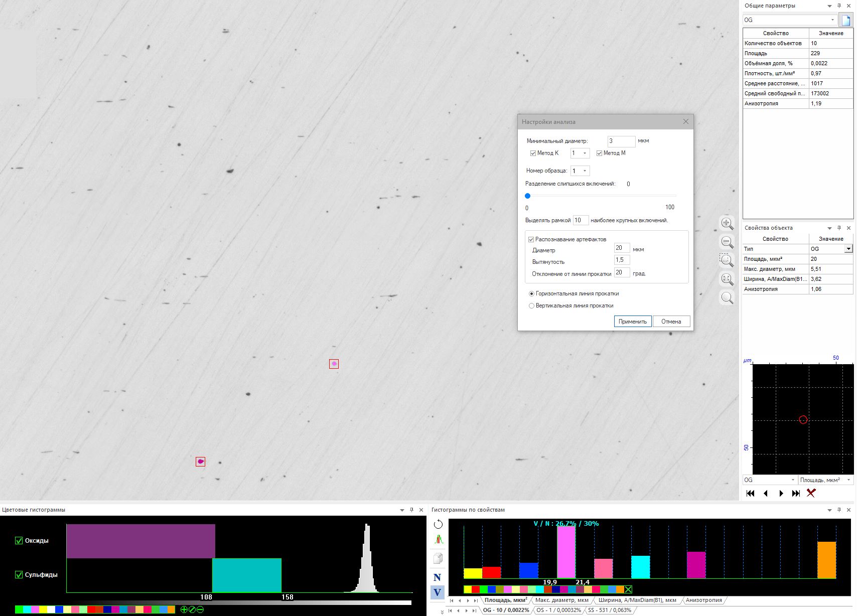
Task: Click the plain magnifier icon below fit-to-window
Action: click(x=727, y=297)
